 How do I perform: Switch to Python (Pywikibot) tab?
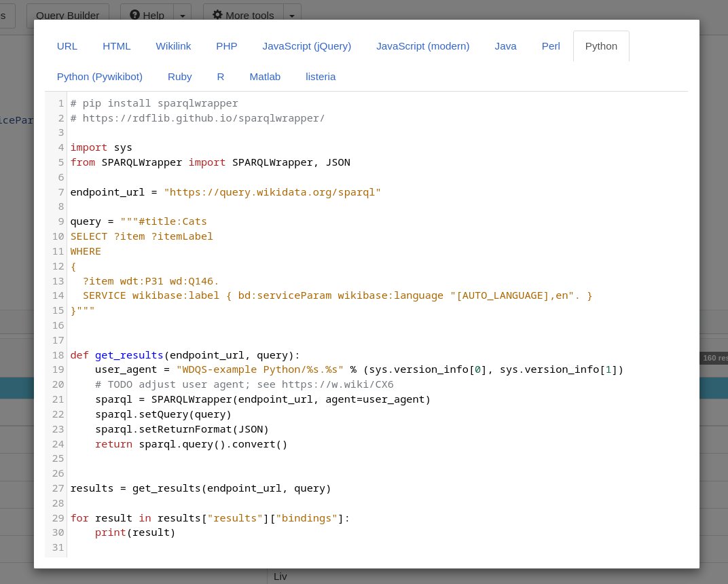(99, 77)
